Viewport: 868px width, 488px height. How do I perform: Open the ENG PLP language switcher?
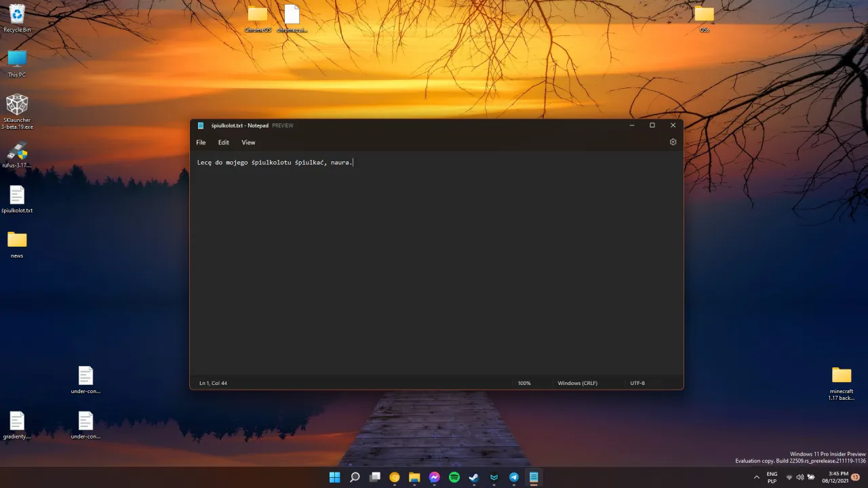(x=772, y=477)
